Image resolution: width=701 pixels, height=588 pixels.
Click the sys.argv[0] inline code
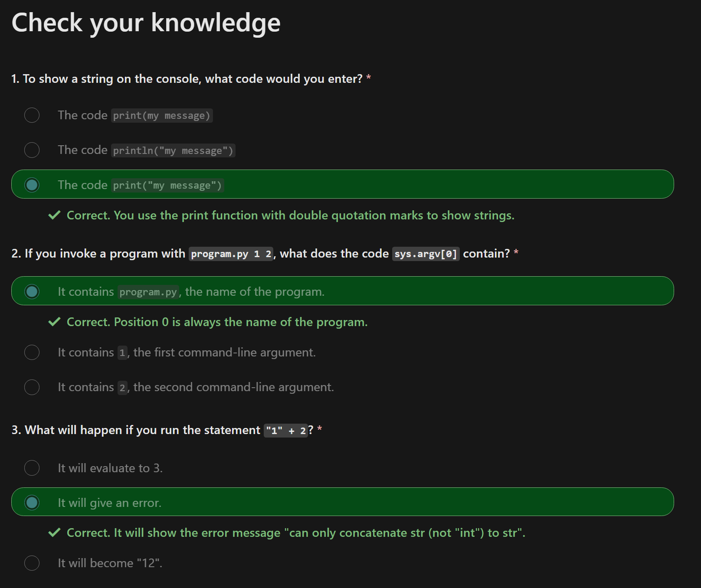tap(426, 254)
